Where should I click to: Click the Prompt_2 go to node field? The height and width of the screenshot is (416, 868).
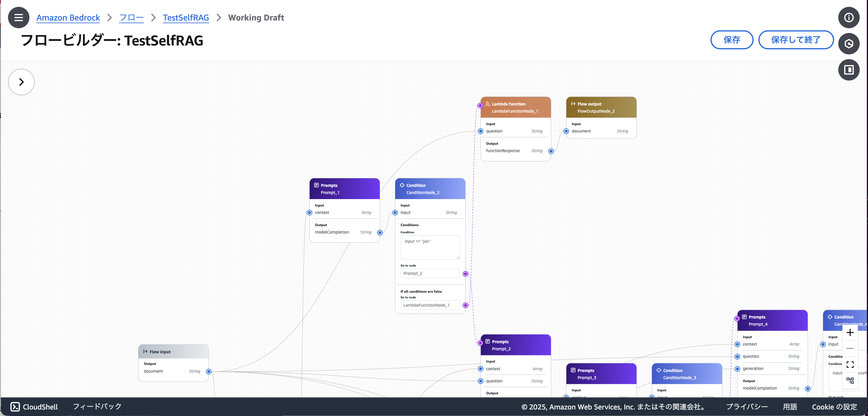point(430,273)
